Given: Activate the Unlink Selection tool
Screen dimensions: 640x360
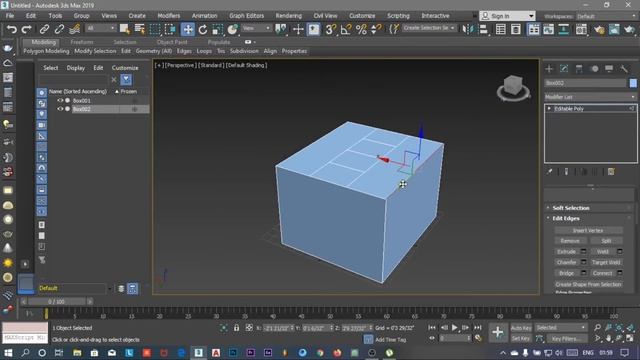Looking at the screenshot, I should pyautogui.click(x=59, y=29).
